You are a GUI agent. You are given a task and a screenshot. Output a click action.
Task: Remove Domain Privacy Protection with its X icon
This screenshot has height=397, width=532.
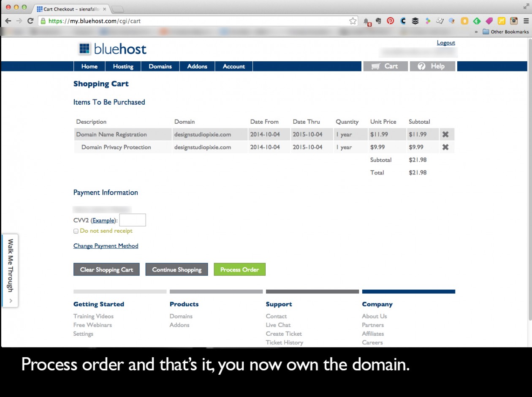[x=445, y=147]
